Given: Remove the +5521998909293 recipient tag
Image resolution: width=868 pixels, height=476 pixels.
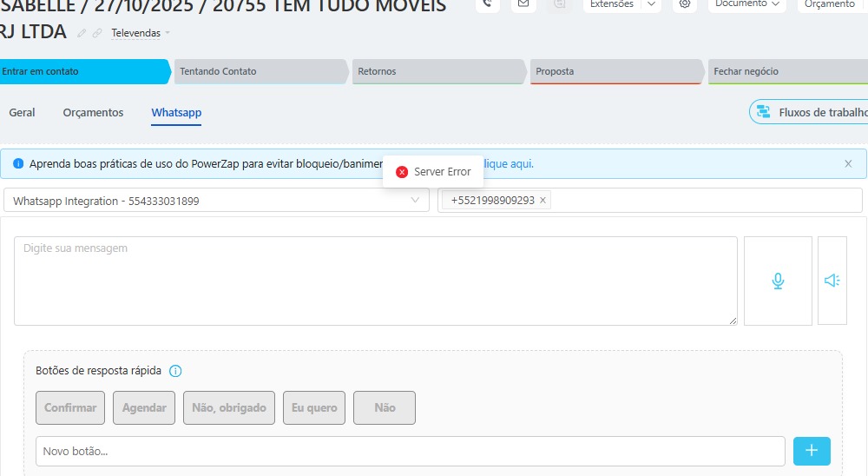Looking at the screenshot, I should coord(543,201).
